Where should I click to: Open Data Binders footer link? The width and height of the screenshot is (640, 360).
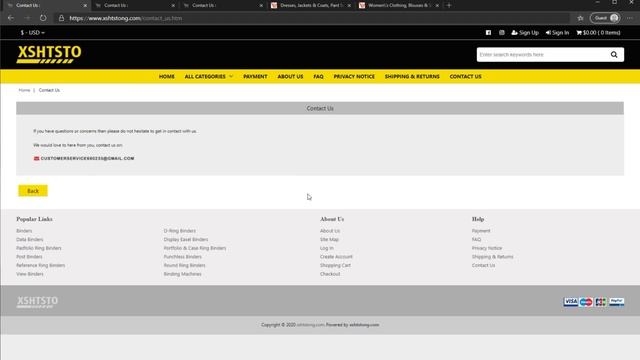(30, 240)
